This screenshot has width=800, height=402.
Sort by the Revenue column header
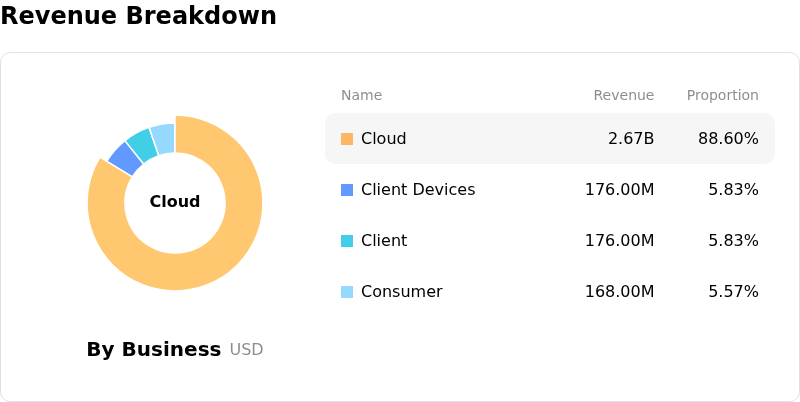(623, 96)
